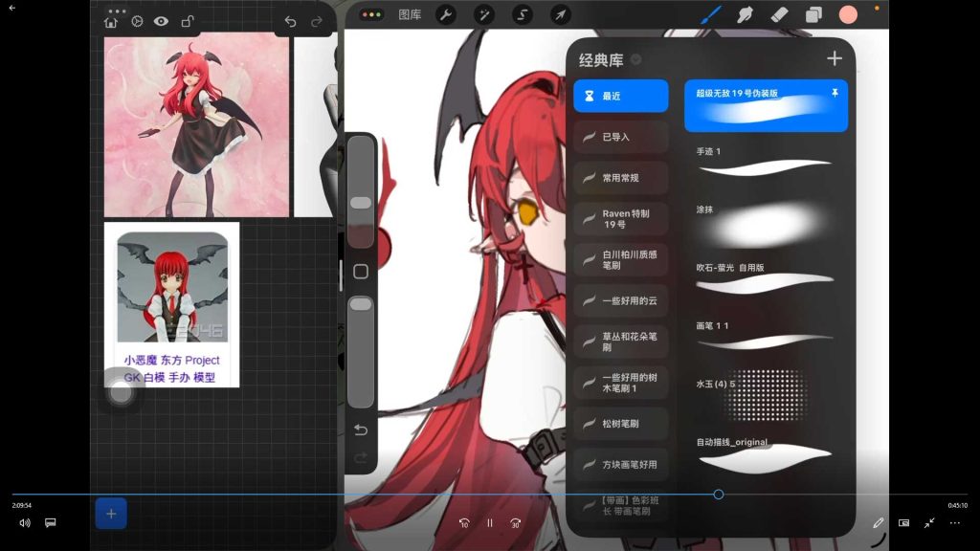
Task: Click the pencil edit icon in player
Action: coord(879,523)
